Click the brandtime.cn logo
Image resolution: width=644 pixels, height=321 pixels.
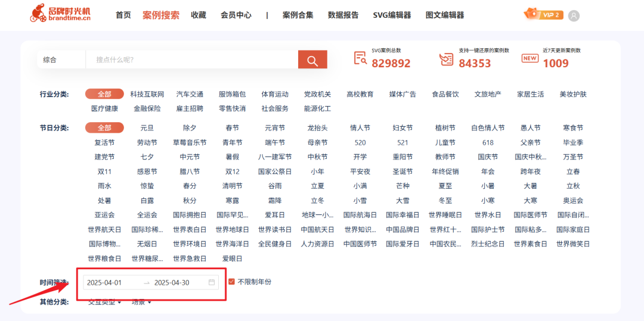[x=60, y=13]
